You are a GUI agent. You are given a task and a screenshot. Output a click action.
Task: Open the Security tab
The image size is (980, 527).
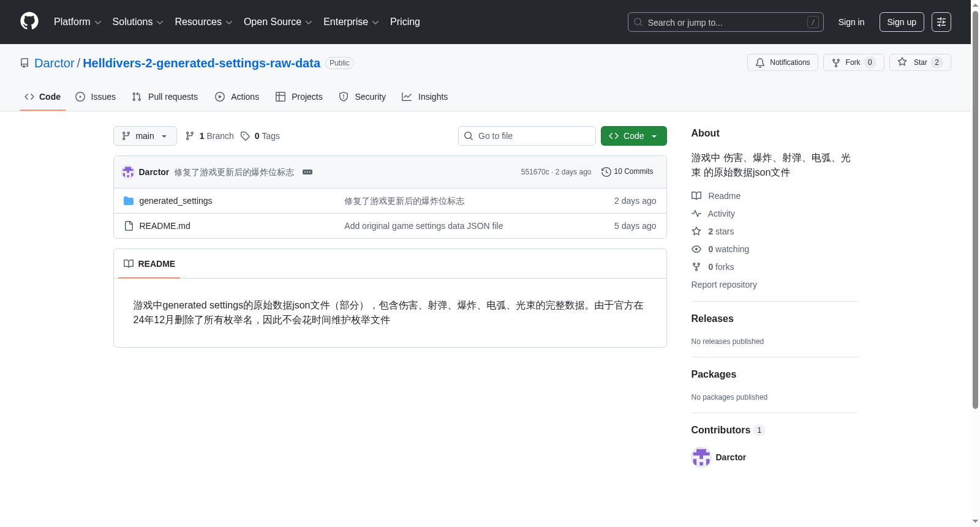[x=363, y=97]
